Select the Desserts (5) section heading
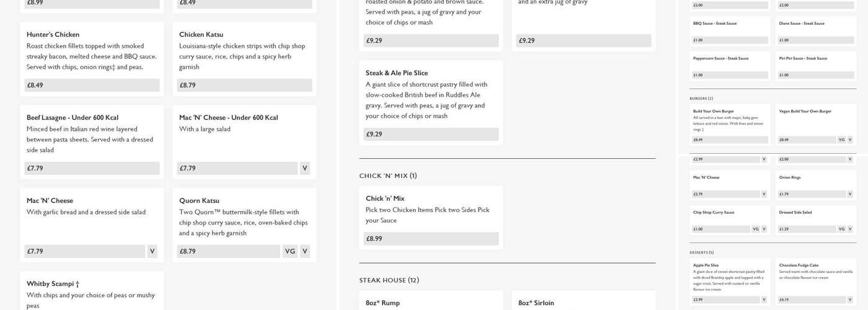Image resolution: width=868 pixels, height=310 pixels. (702, 252)
